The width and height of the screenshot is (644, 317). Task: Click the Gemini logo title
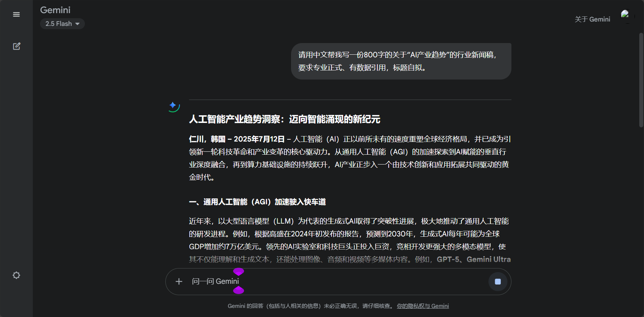[x=55, y=10]
